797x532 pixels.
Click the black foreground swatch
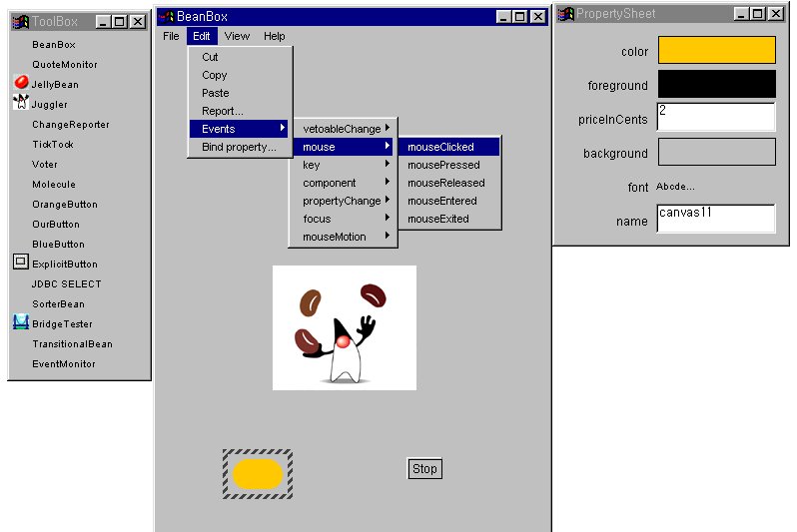click(x=717, y=84)
